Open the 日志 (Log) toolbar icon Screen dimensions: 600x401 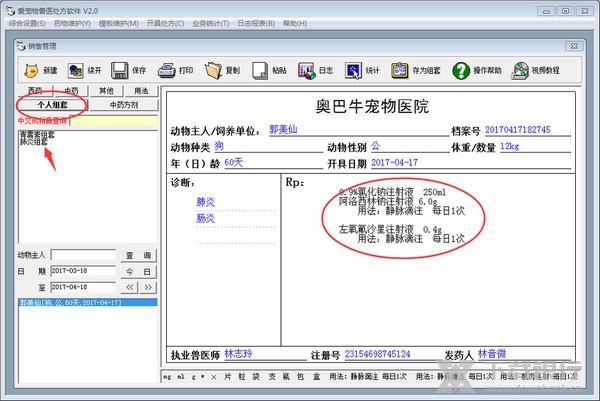(307, 71)
